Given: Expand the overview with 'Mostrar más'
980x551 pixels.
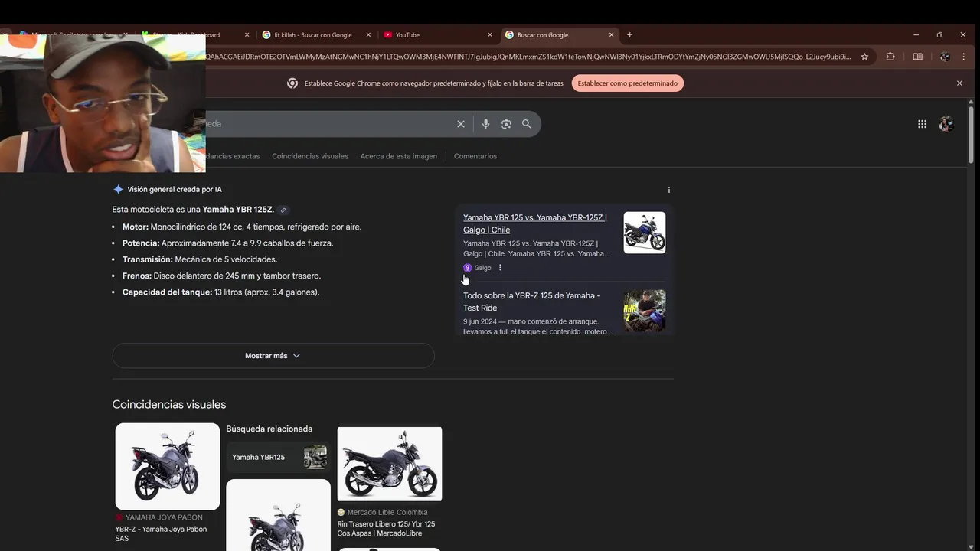Looking at the screenshot, I should (273, 356).
